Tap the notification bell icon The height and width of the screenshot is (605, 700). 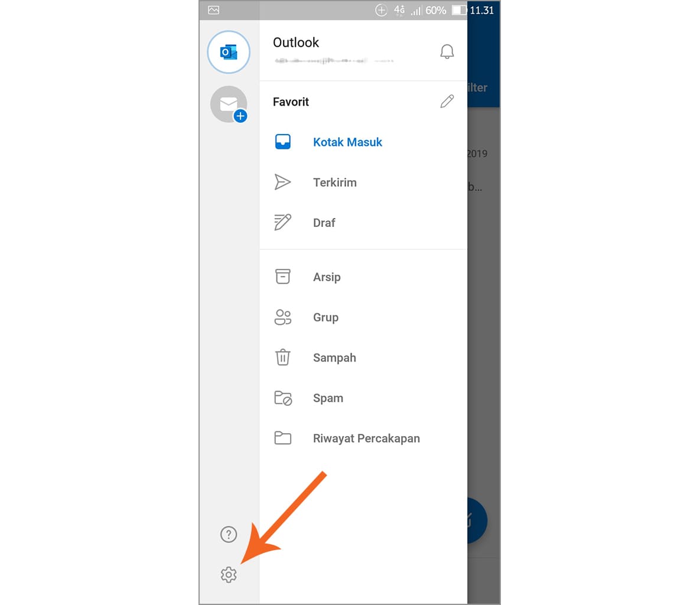(x=447, y=51)
